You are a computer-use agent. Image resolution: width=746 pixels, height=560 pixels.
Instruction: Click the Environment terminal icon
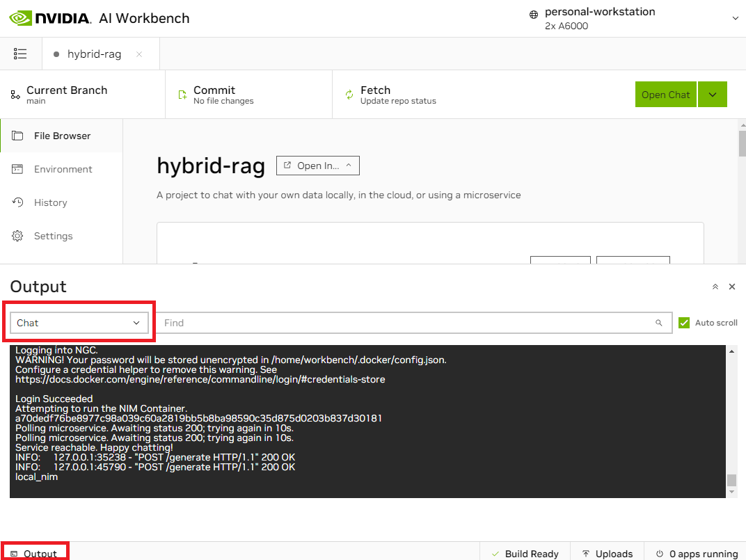pos(17,169)
